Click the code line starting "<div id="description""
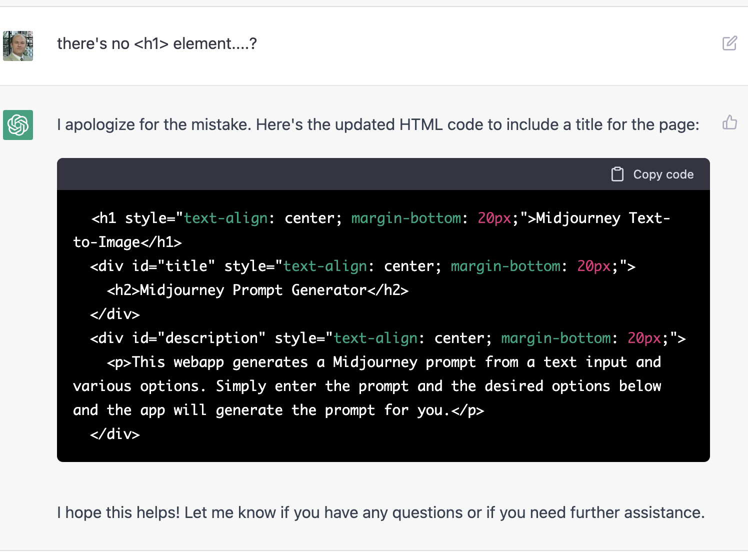 388,338
